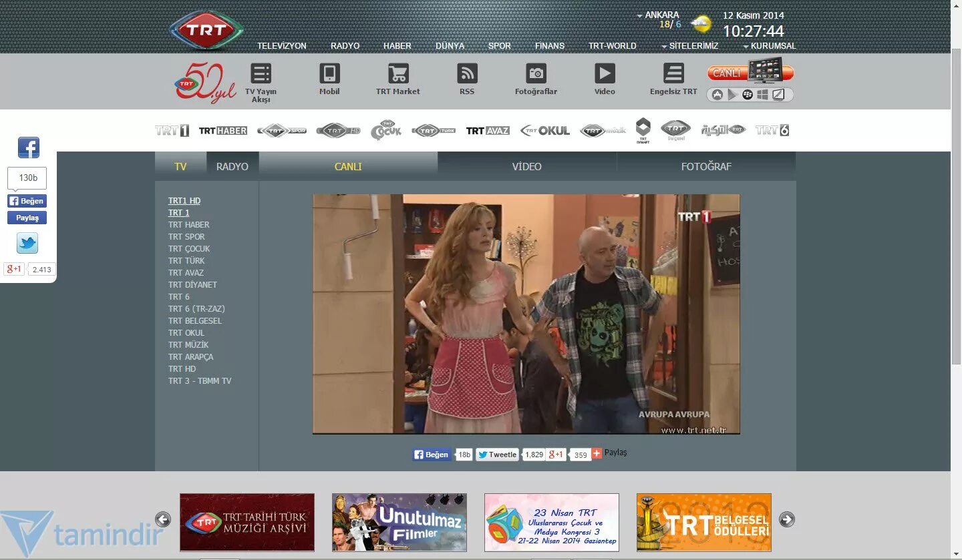Click the live video player
Image resolution: width=962 pixels, height=560 pixels.
click(526, 314)
